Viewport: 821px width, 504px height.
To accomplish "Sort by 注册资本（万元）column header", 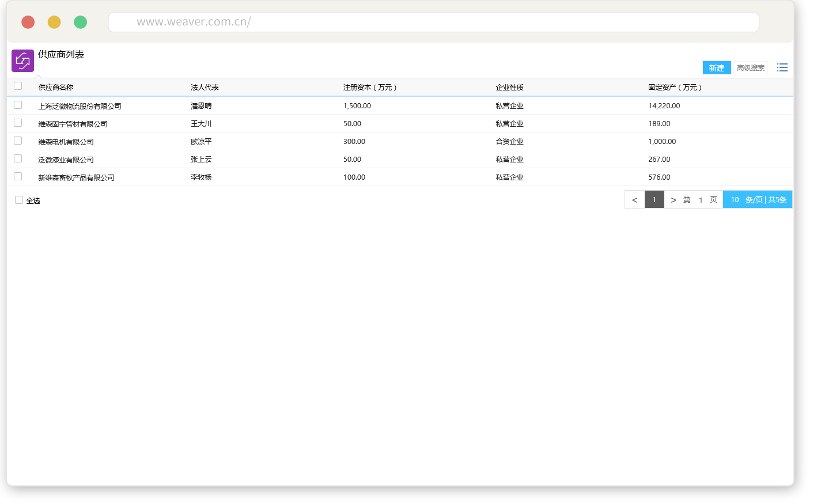I will 370,88.
